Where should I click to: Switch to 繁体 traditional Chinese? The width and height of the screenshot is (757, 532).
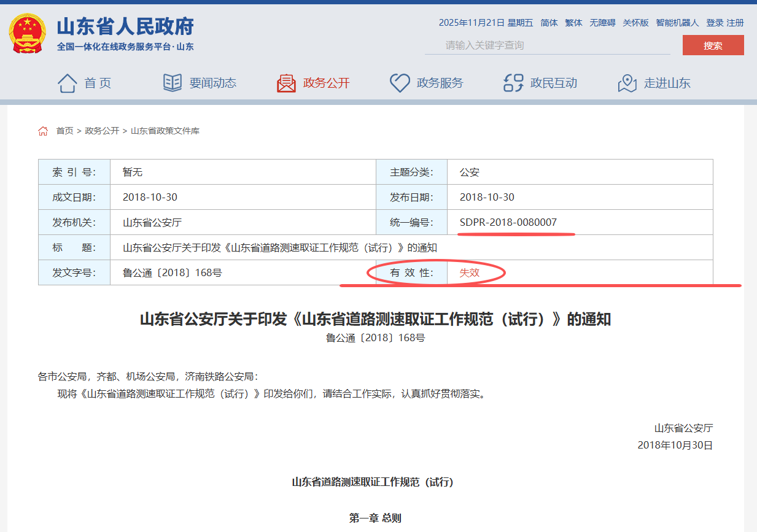coord(573,23)
